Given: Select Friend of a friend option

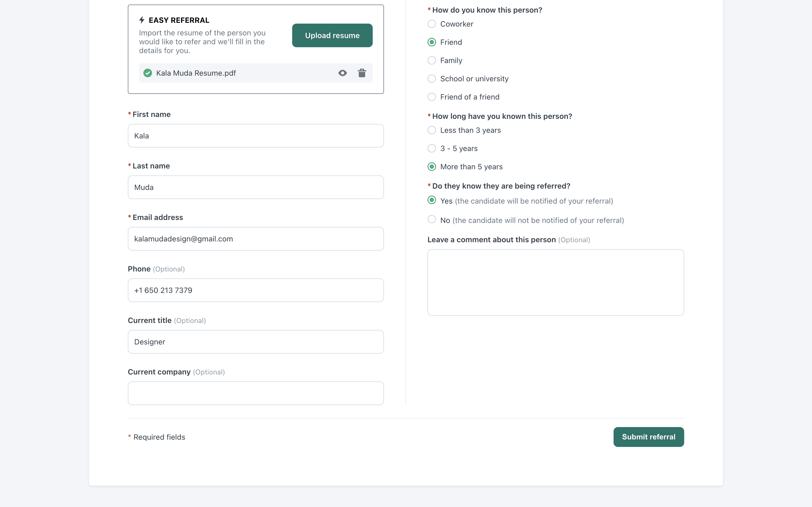Looking at the screenshot, I should [x=432, y=97].
